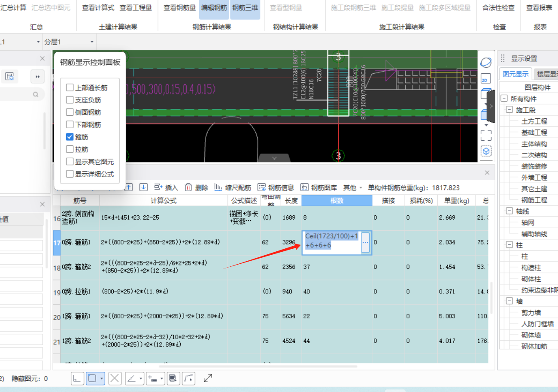Check the 拉筋 checkbox
The width and height of the screenshot is (558, 392).
tap(70, 149)
